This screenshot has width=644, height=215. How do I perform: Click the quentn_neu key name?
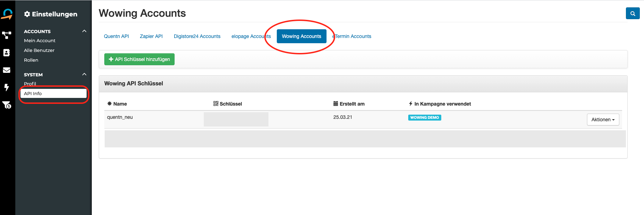click(120, 117)
